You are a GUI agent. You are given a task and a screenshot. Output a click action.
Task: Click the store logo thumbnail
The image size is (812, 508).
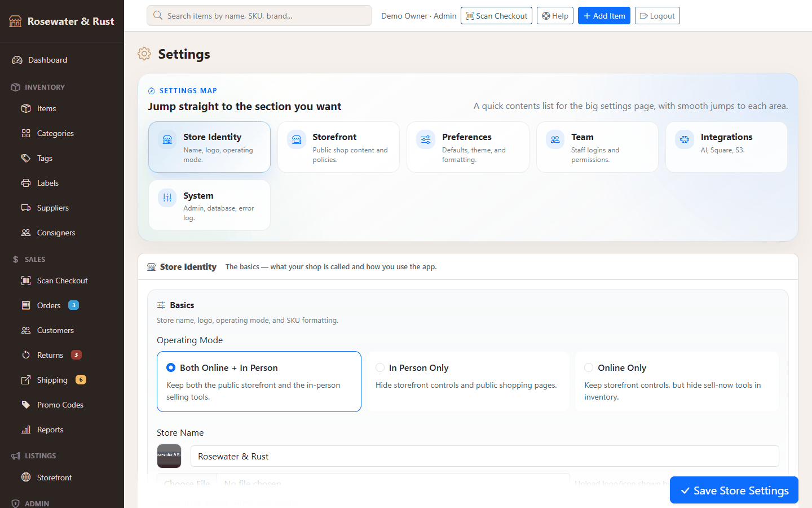click(169, 456)
